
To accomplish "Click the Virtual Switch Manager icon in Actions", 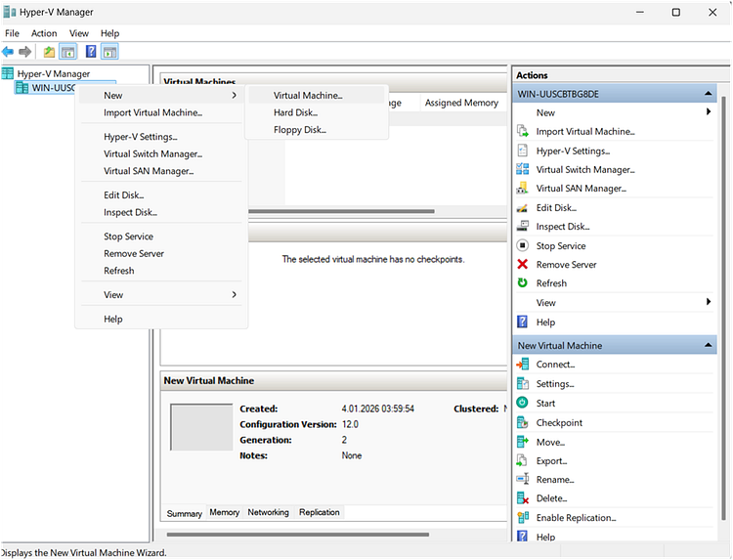I will [x=522, y=169].
